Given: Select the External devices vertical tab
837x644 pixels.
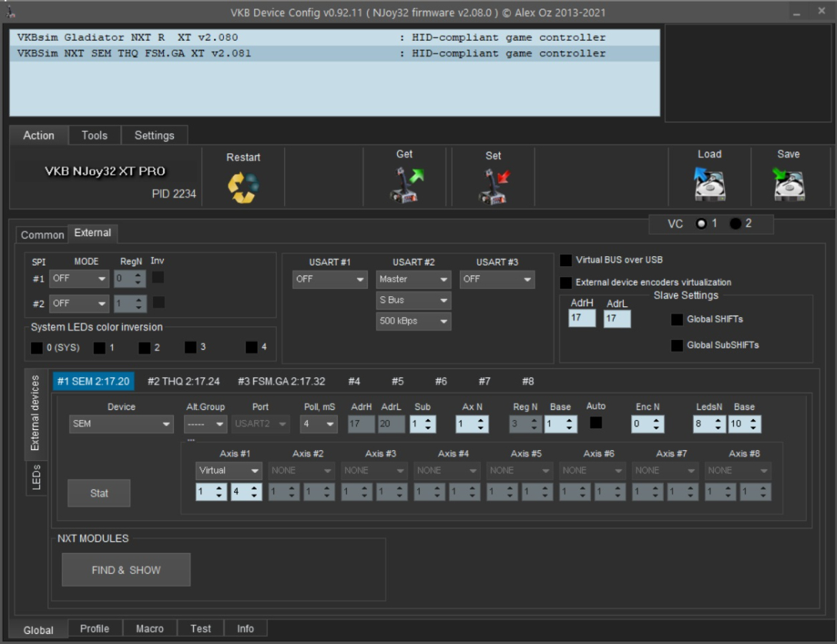Looking at the screenshot, I should click(x=35, y=414).
